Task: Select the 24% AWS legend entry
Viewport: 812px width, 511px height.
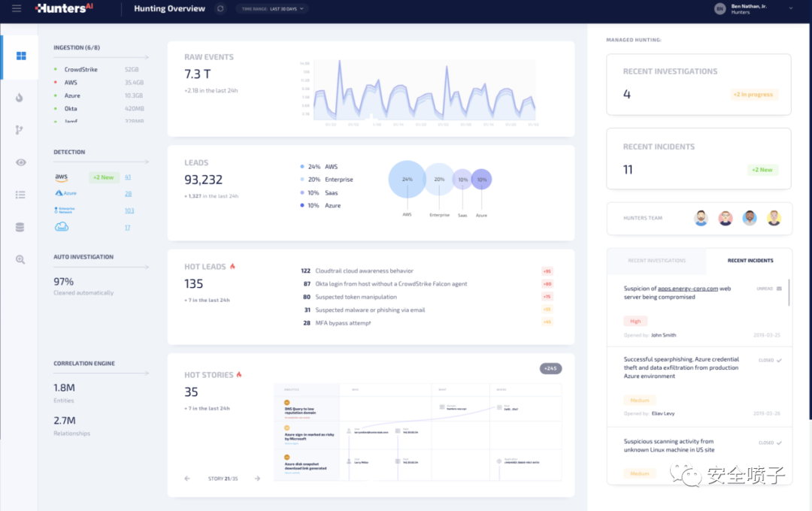Action: 319,167
